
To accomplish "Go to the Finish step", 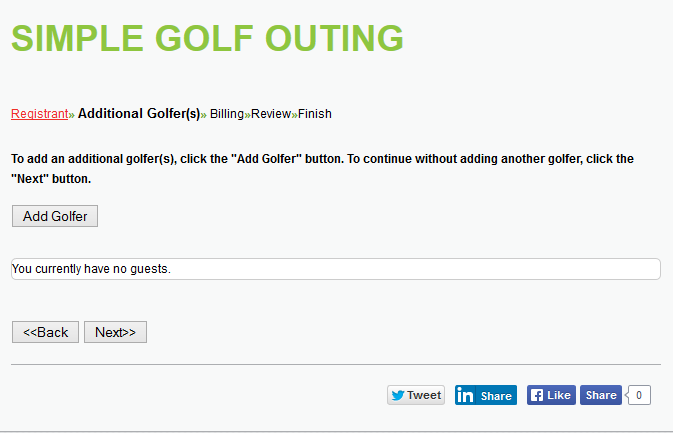I will click(x=315, y=114).
